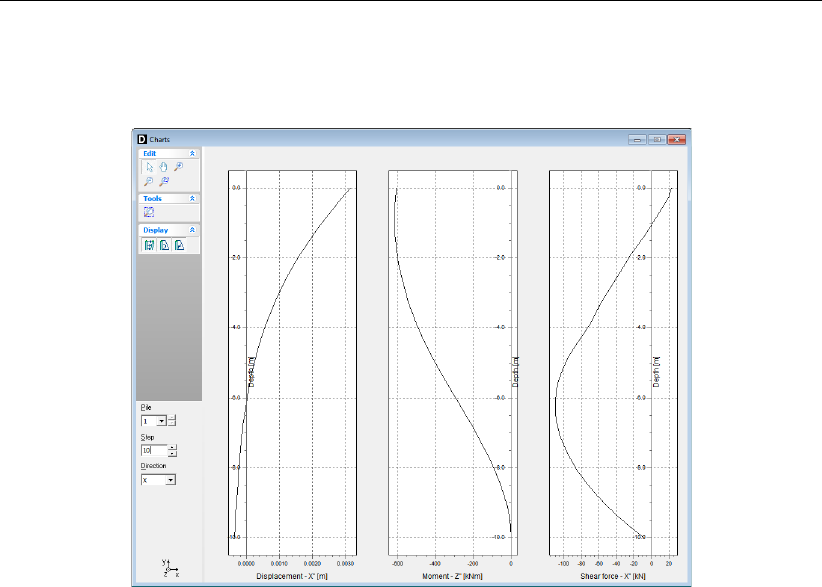822x587 pixels.
Task: Click the Displacement chart plot area
Action: click(293, 363)
